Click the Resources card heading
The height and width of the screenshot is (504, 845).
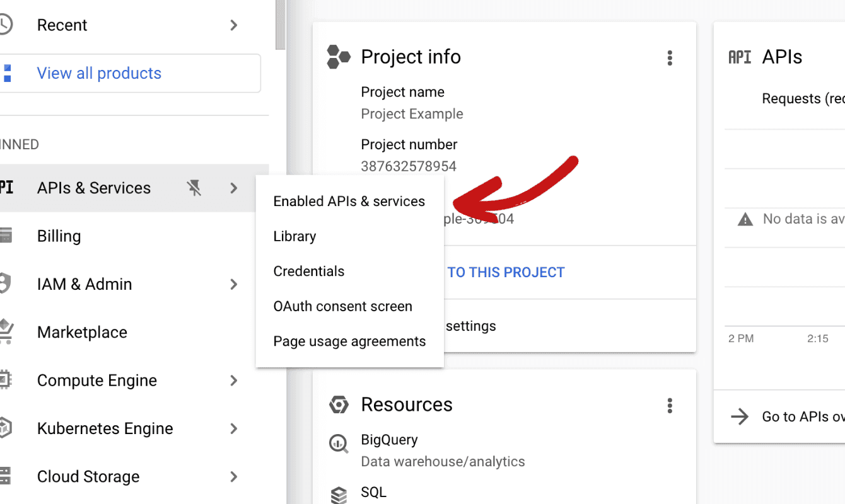(407, 404)
